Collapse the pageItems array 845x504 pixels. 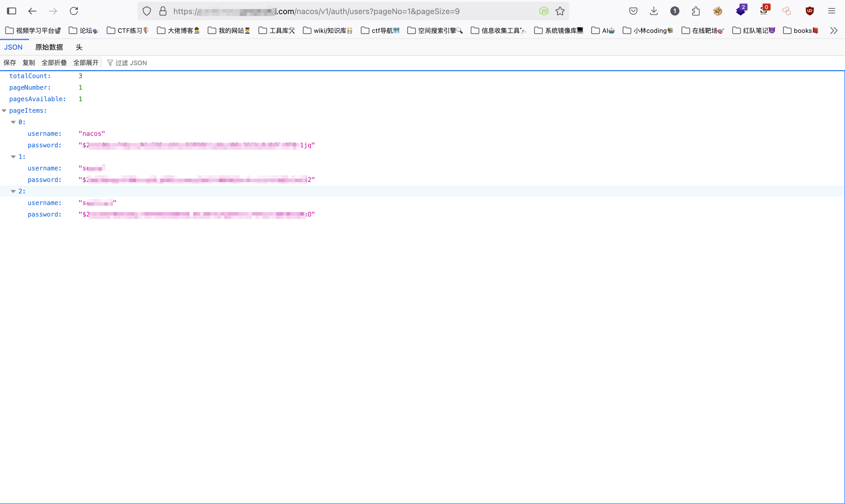4,111
